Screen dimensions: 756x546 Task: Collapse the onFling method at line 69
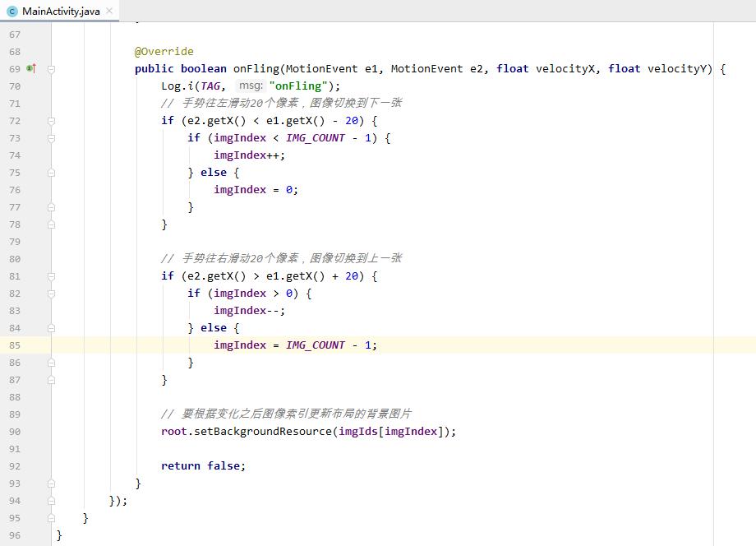[x=51, y=69]
